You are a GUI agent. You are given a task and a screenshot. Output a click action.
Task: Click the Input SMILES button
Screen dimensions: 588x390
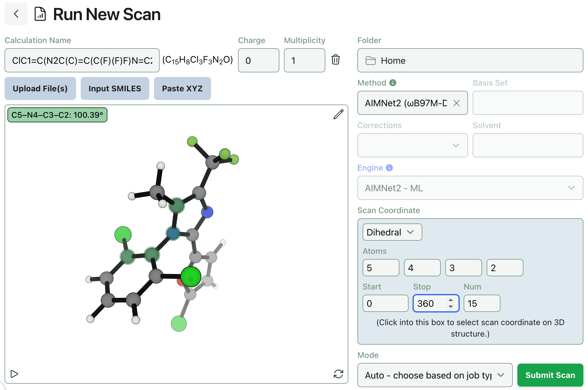click(114, 89)
